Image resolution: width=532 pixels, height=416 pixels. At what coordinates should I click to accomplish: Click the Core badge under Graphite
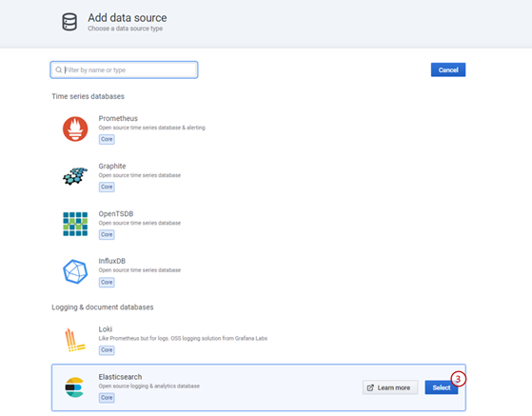pyautogui.click(x=107, y=187)
